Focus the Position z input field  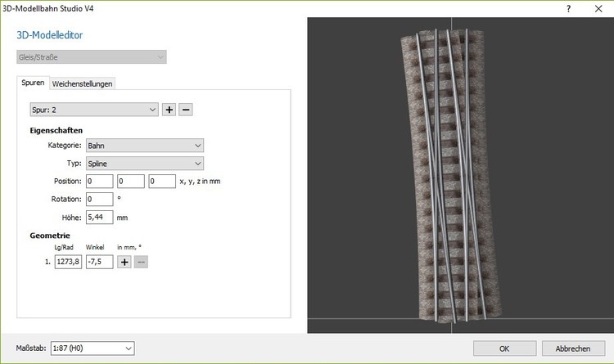pos(162,182)
